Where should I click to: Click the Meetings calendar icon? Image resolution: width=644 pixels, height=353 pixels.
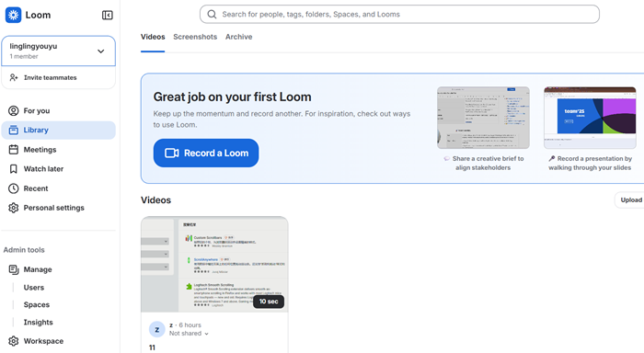tap(14, 150)
